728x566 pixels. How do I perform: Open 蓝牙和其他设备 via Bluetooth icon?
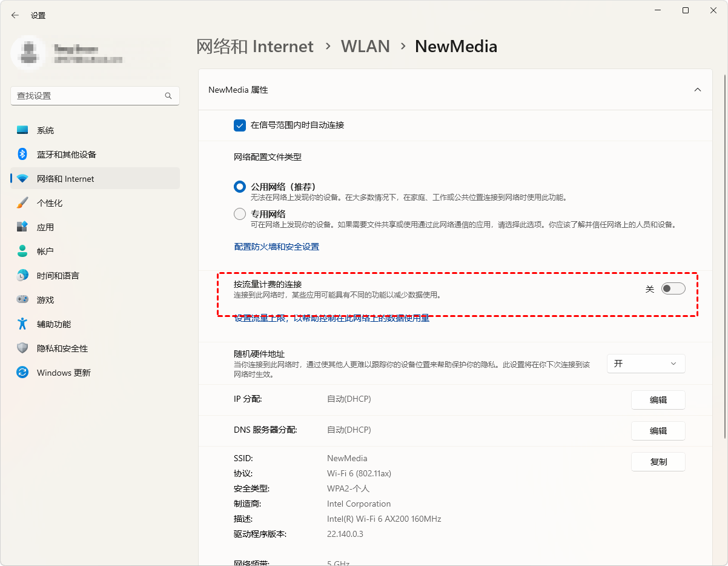pos(22,155)
